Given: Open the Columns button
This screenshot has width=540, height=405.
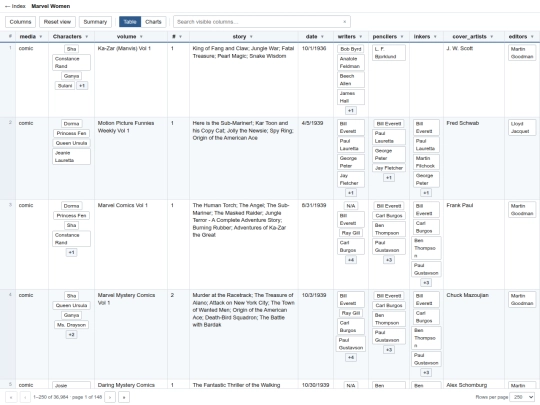Looking at the screenshot, I should (x=20, y=22).
